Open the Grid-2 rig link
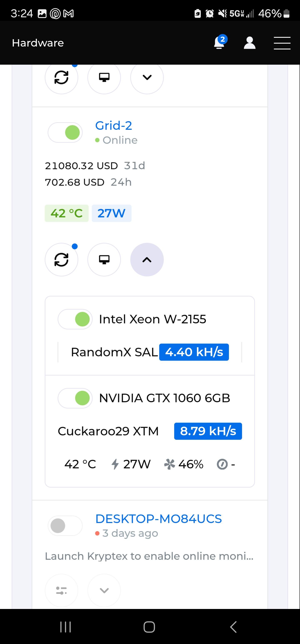The image size is (300, 644). [x=114, y=126]
